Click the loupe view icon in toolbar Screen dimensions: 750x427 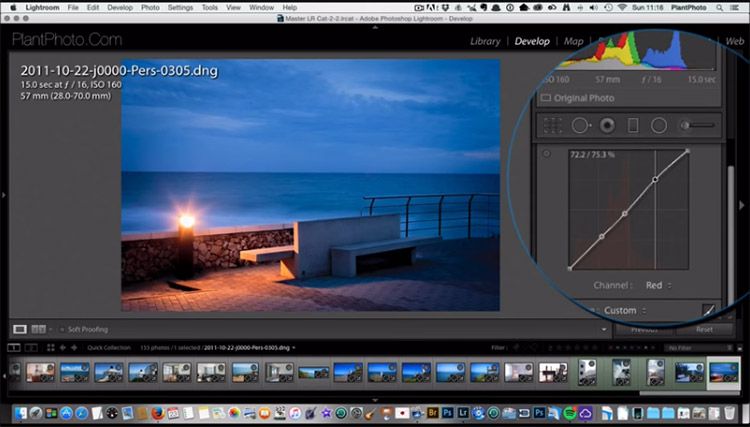tap(20, 329)
